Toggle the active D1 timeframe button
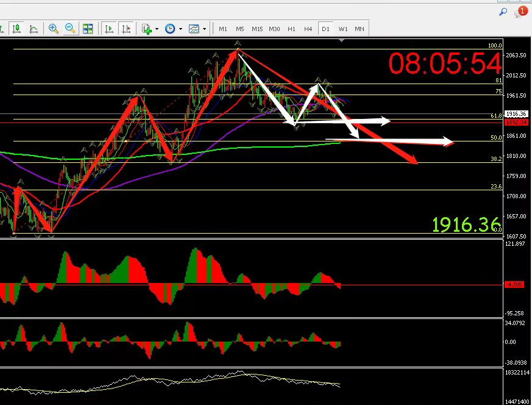The image size is (532, 405). click(x=325, y=29)
